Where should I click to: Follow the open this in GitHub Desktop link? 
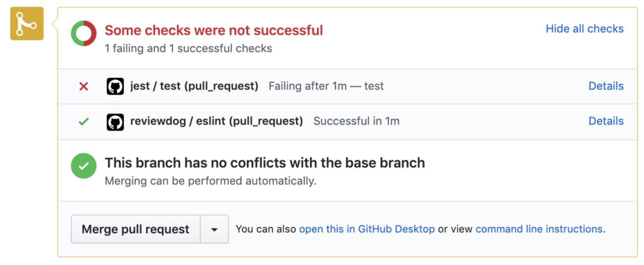(x=367, y=229)
